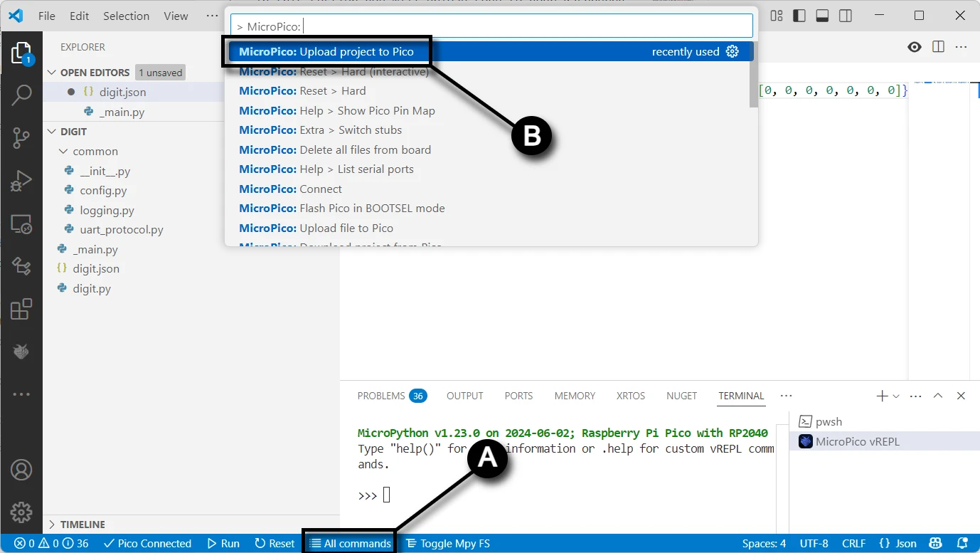The width and height of the screenshot is (980, 553).
Task: Open editor more actions ellipsis
Action: click(x=962, y=47)
